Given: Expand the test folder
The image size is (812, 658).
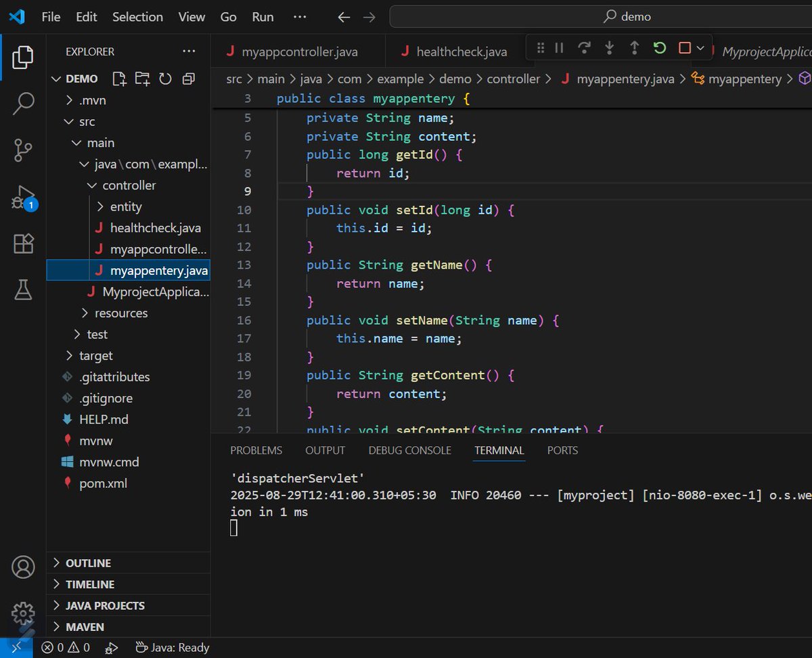Looking at the screenshot, I should pos(76,334).
